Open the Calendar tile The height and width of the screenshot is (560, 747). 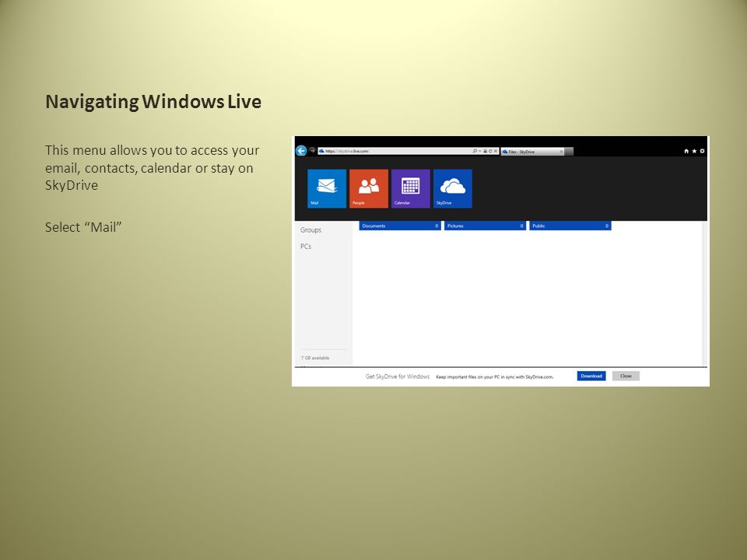tap(411, 188)
